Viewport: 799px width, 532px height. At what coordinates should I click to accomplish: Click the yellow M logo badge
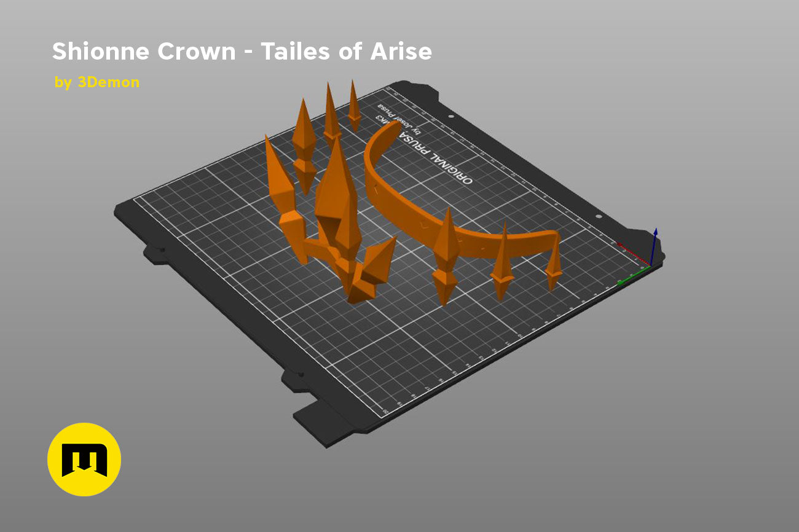pos(84,459)
